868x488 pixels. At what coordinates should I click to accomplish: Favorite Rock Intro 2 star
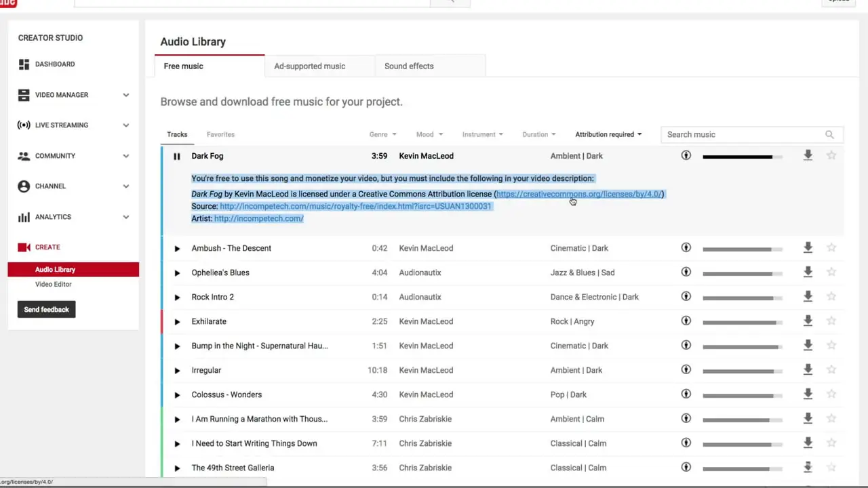click(831, 297)
